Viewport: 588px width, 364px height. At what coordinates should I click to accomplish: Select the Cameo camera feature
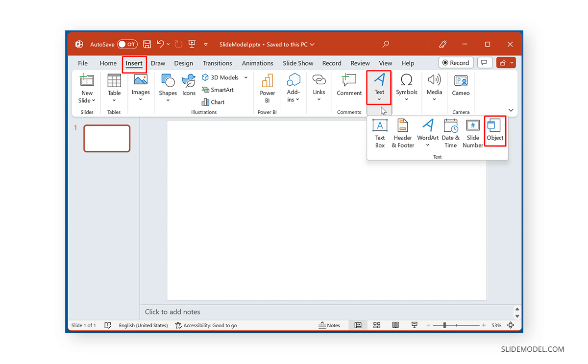(x=461, y=87)
